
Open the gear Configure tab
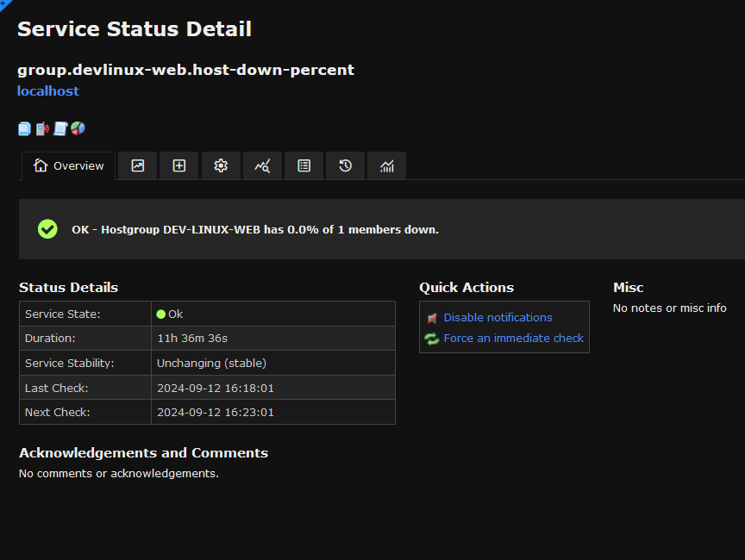point(221,165)
